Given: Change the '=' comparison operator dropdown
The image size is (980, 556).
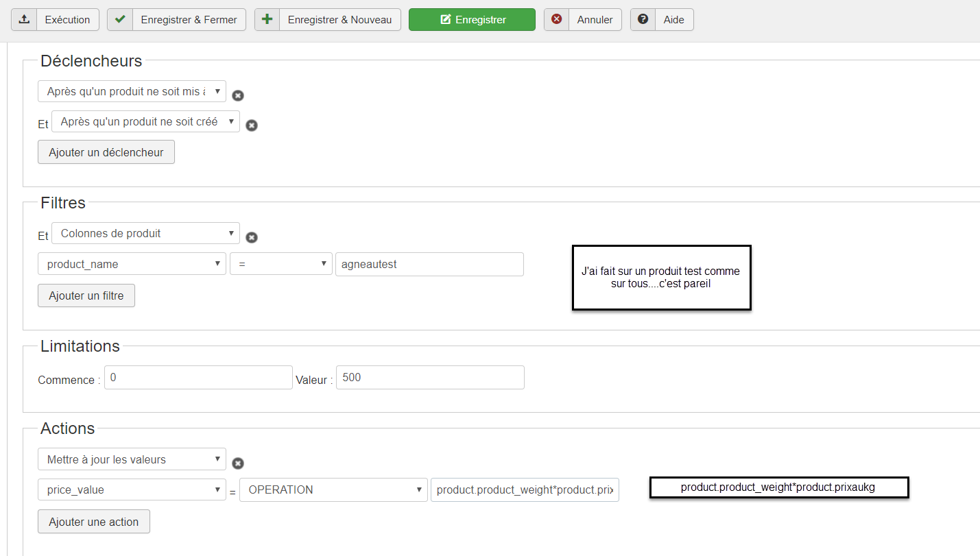Looking at the screenshot, I should coord(281,264).
